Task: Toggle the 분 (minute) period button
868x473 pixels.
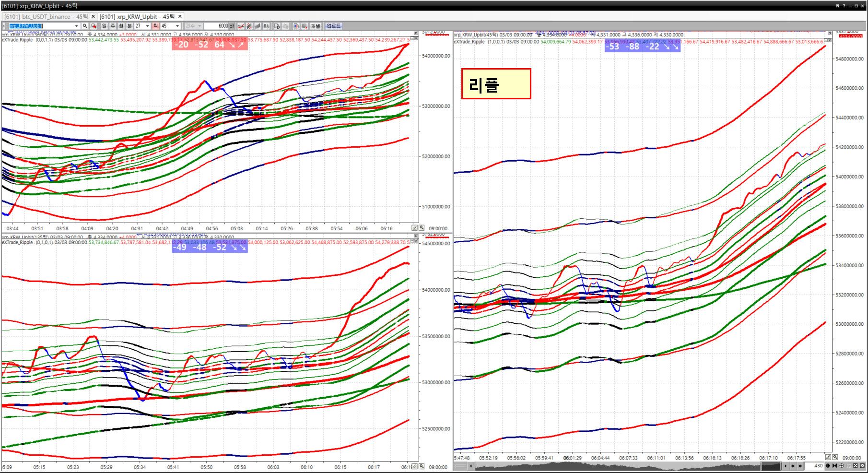Action: tap(129, 26)
